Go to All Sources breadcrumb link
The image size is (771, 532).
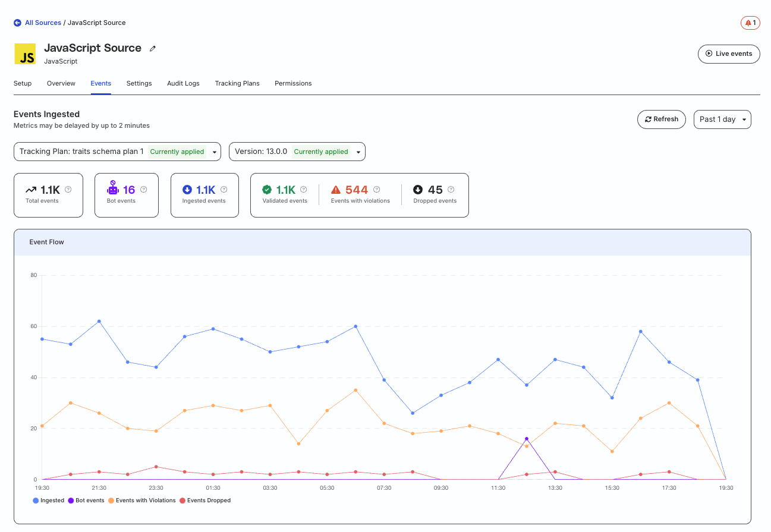click(x=43, y=23)
